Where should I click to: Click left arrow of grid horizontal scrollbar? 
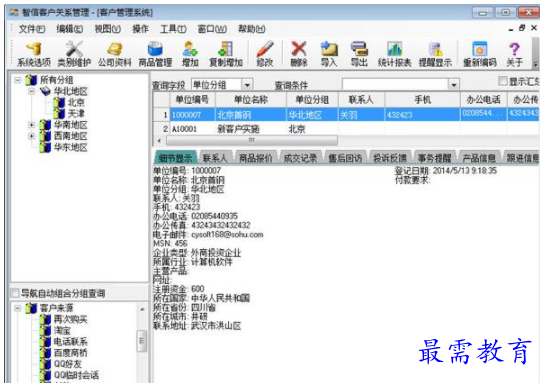pos(159,140)
